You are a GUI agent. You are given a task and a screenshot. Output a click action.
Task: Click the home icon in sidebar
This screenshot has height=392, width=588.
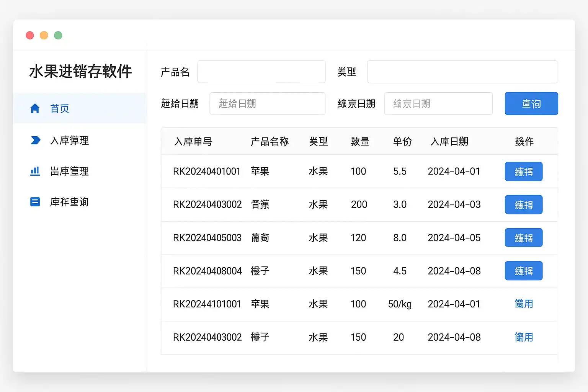(35, 109)
